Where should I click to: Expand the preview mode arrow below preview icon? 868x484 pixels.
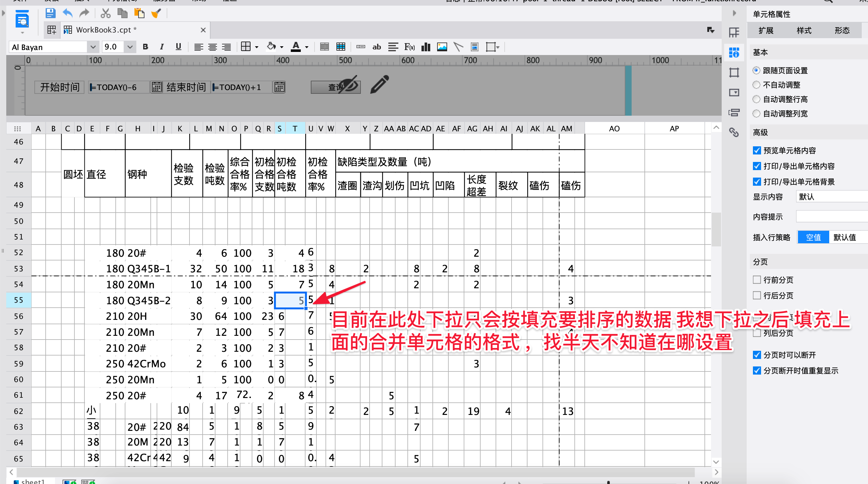click(x=22, y=33)
